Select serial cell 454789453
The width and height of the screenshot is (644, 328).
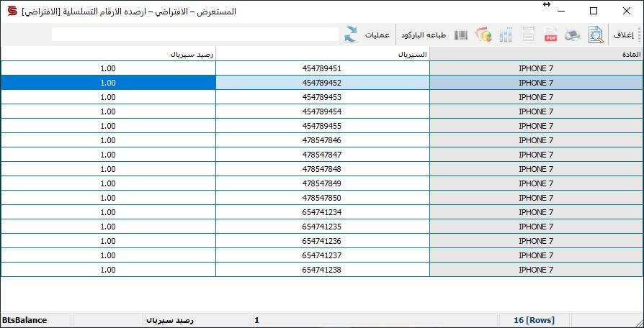pos(323,97)
